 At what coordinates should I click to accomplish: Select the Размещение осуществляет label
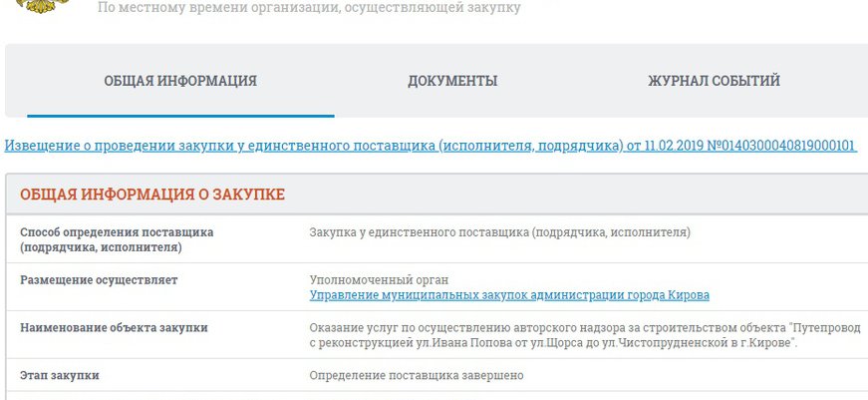click(x=99, y=280)
